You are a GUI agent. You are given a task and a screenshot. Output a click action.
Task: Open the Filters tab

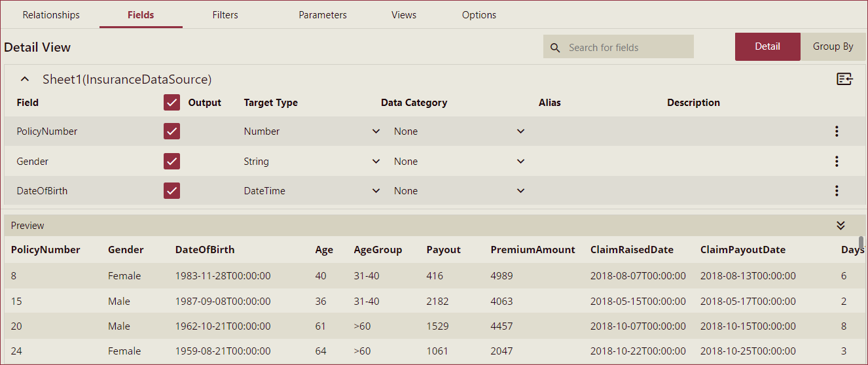[x=225, y=15]
